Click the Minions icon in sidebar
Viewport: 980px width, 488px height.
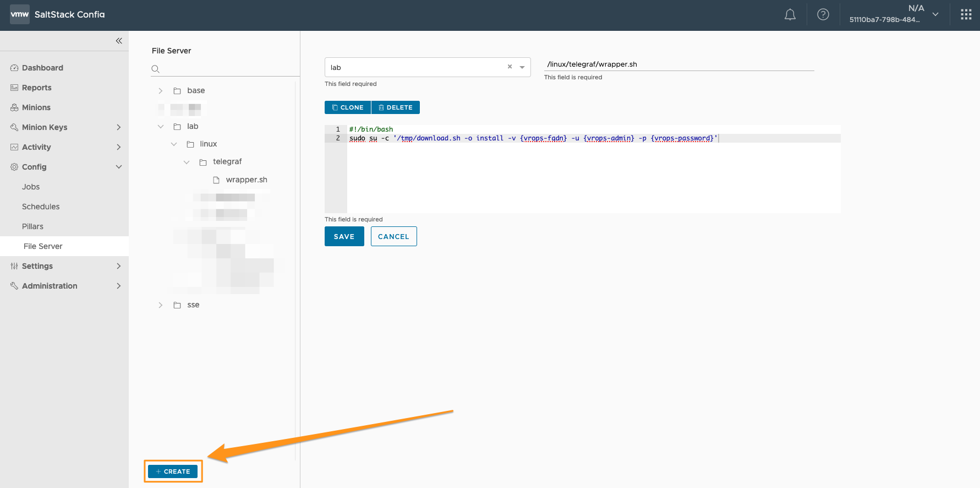click(x=14, y=107)
